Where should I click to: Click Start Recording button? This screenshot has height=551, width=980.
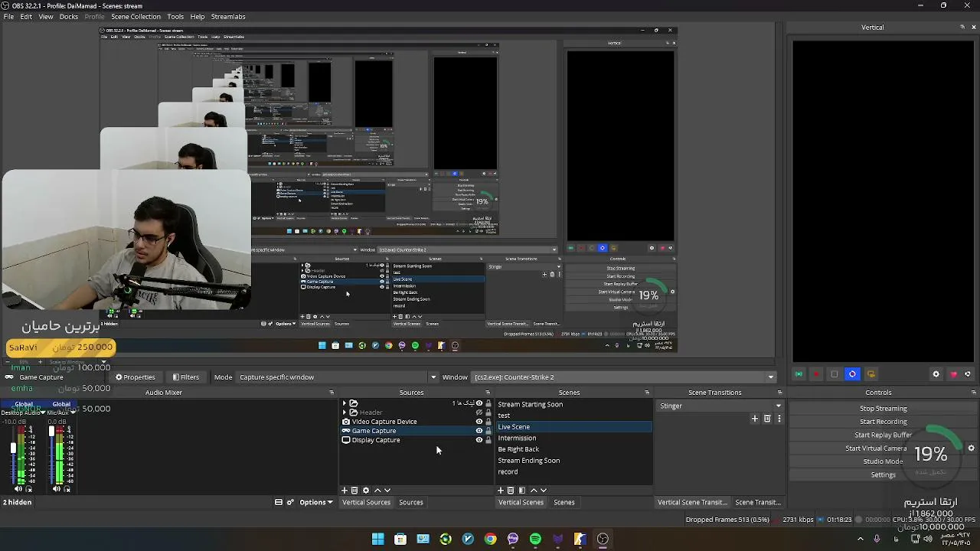click(x=883, y=422)
